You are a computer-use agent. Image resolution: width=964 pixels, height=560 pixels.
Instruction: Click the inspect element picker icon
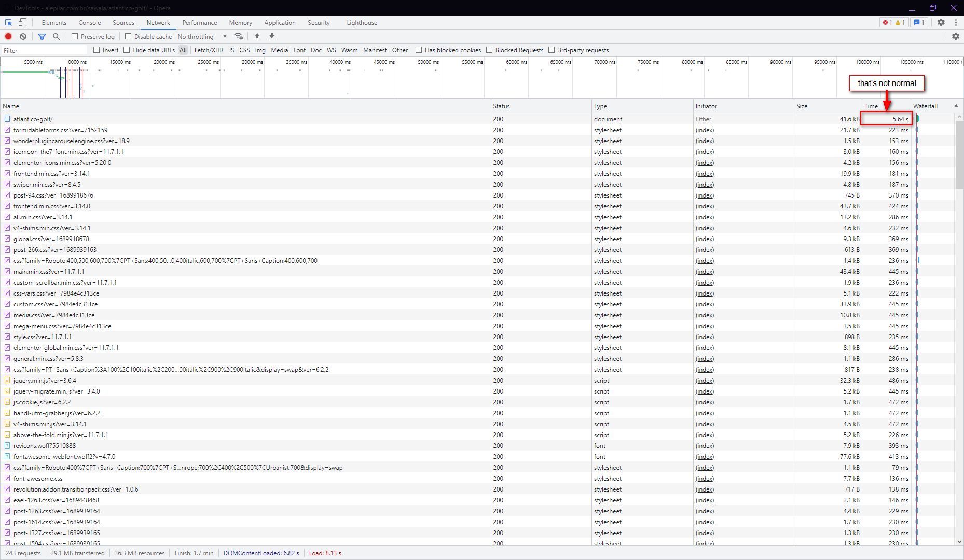click(9, 23)
